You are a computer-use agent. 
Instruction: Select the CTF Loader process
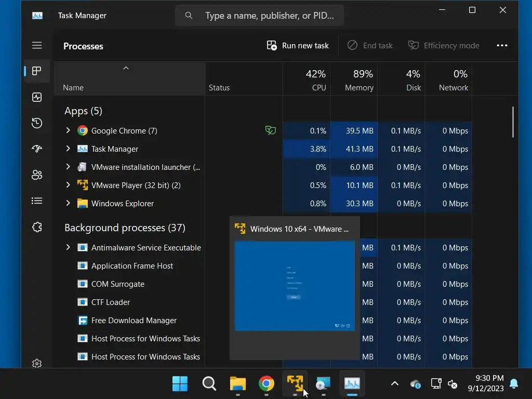(111, 302)
